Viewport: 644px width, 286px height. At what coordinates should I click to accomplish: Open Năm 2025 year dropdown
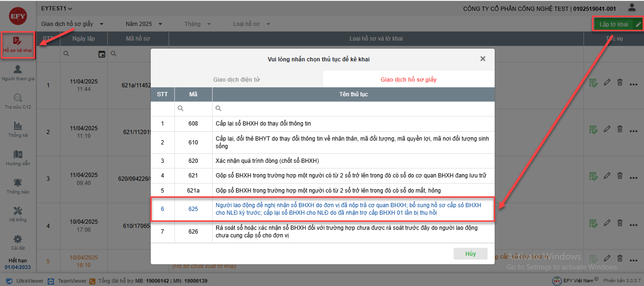pos(144,24)
